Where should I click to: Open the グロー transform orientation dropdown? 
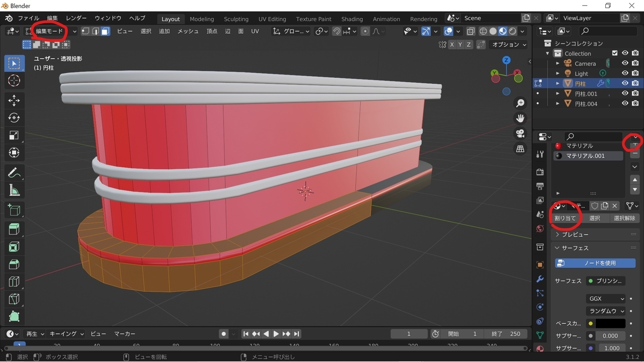click(292, 31)
